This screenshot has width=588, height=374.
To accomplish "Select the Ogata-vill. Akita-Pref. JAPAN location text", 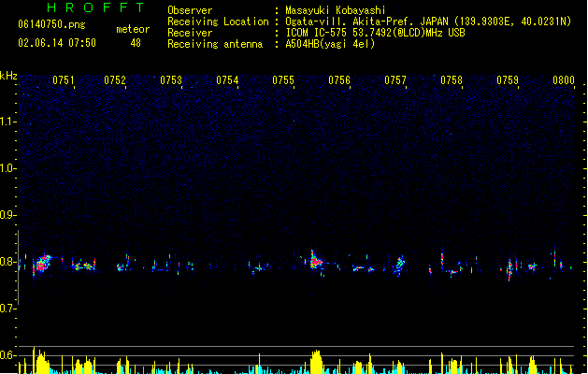I will click(x=428, y=22).
